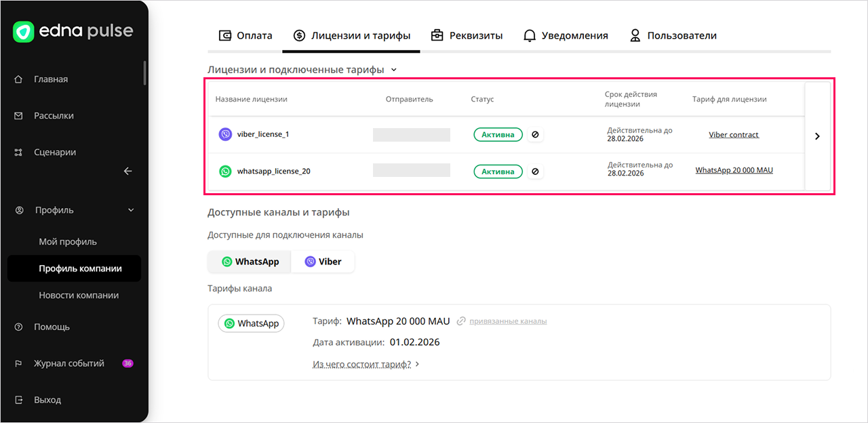Click the WhatsApp chip in tariff card
868x423 pixels.
pyautogui.click(x=252, y=324)
